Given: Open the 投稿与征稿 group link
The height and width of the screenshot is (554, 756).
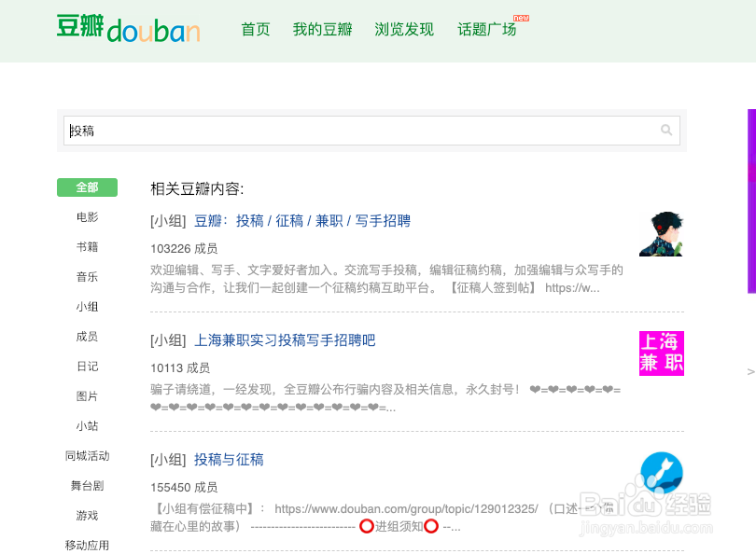Looking at the screenshot, I should (x=229, y=460).
